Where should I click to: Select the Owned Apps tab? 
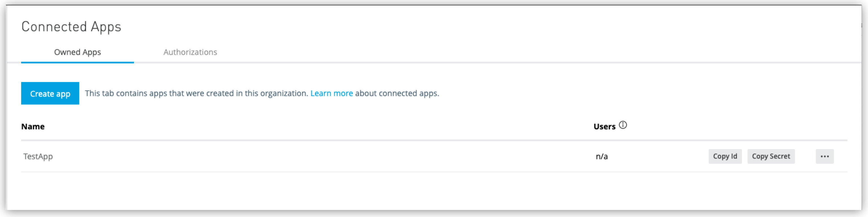pyautogui.click(x=77, y=52)
